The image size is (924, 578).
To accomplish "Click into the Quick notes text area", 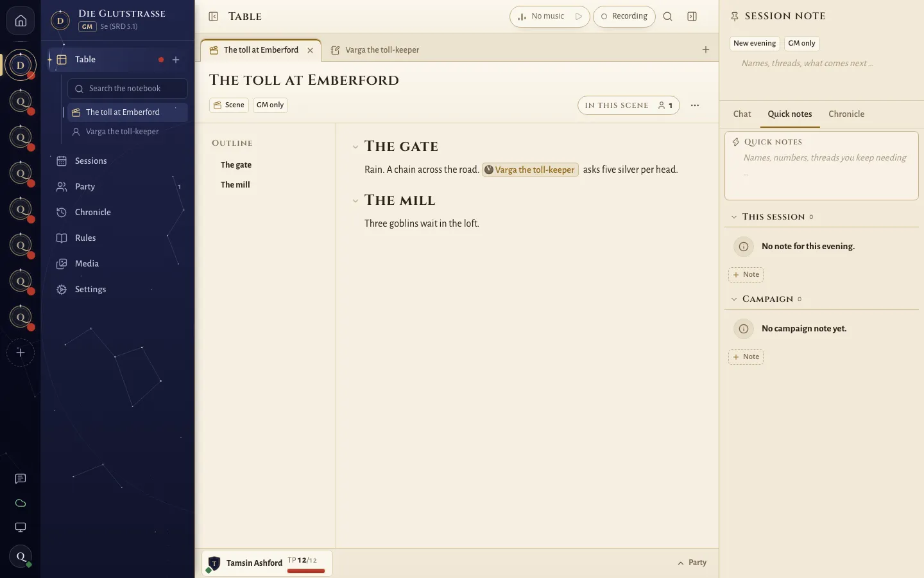I will [825, 165].
